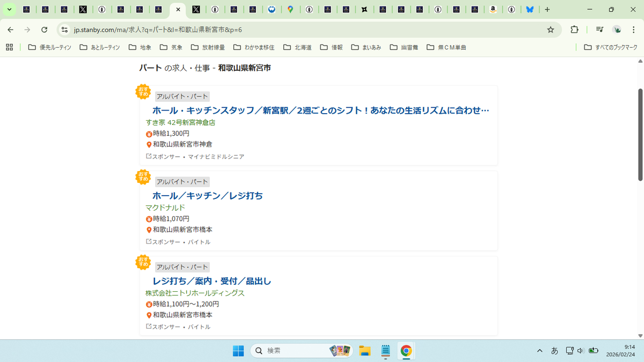Open the わかやま移住 bookmark folder

point(254,47)
